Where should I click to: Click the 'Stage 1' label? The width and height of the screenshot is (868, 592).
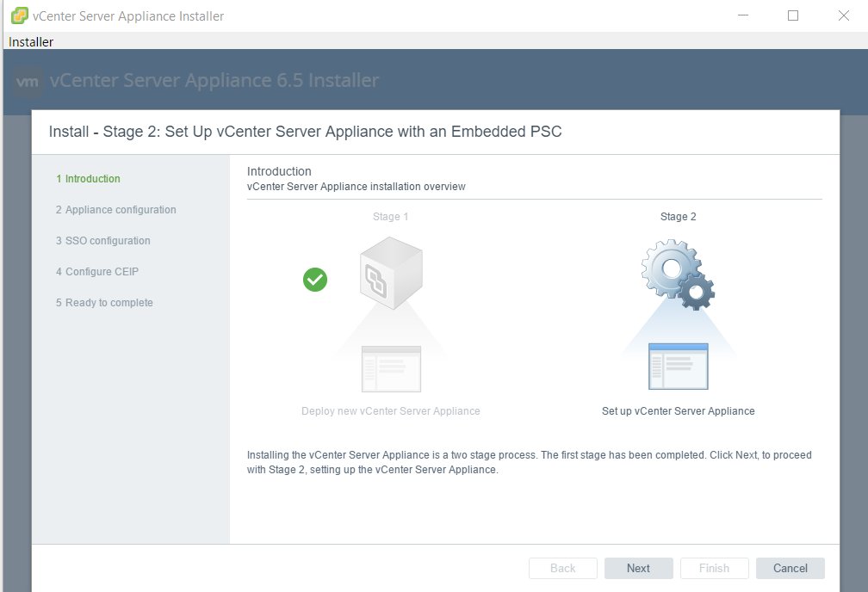click(390, 217)
